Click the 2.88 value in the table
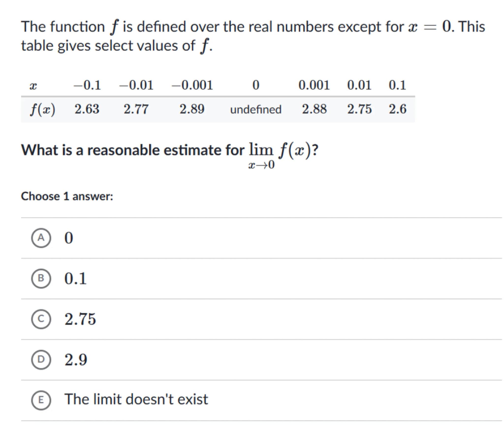This screenshot has width=504, height=432. point(314,109)
